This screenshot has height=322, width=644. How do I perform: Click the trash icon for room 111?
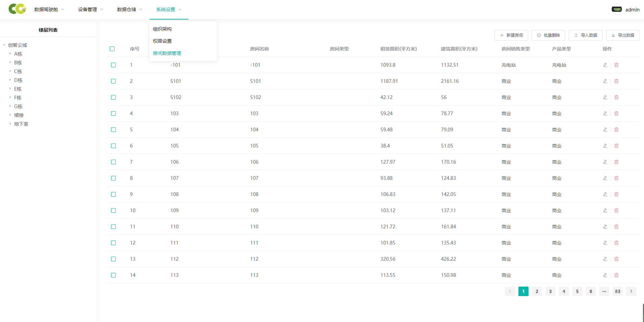[616, 243]
